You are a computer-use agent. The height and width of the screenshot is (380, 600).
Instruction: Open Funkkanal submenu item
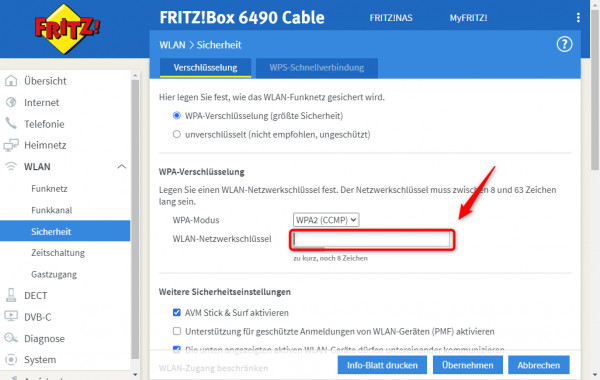point(52,210)
